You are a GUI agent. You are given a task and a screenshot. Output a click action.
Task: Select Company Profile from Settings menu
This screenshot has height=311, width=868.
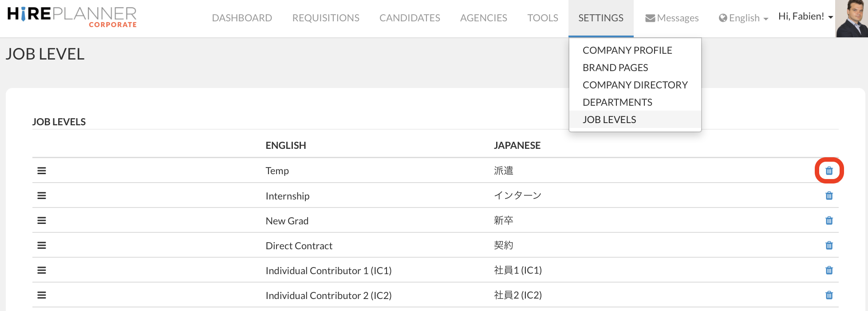(x=627, y=50)
